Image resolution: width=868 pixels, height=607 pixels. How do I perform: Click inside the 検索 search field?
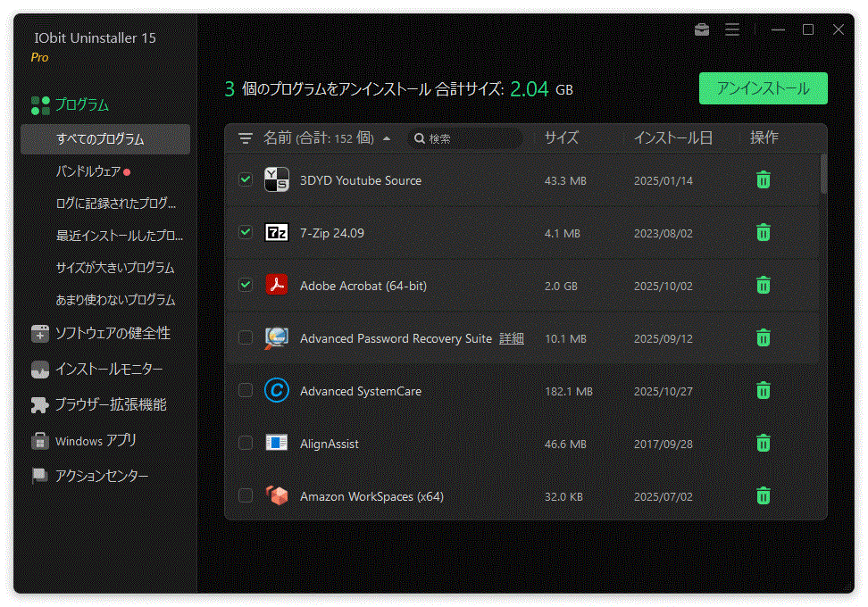(464, 138)
